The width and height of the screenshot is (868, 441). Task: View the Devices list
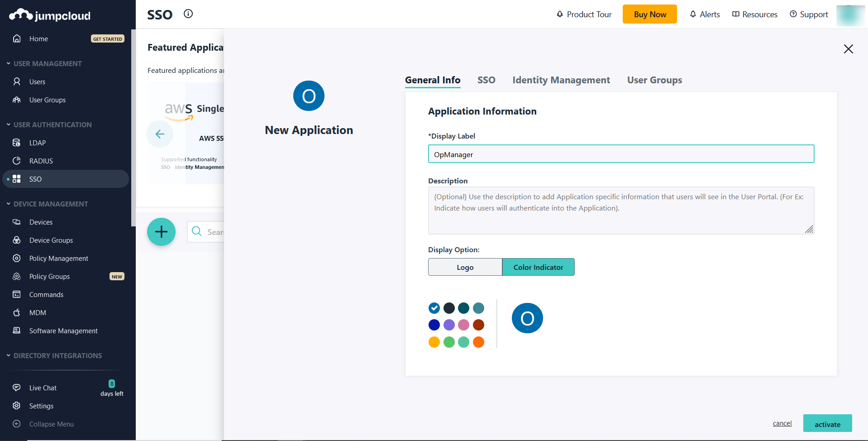(x=40, y=222)
